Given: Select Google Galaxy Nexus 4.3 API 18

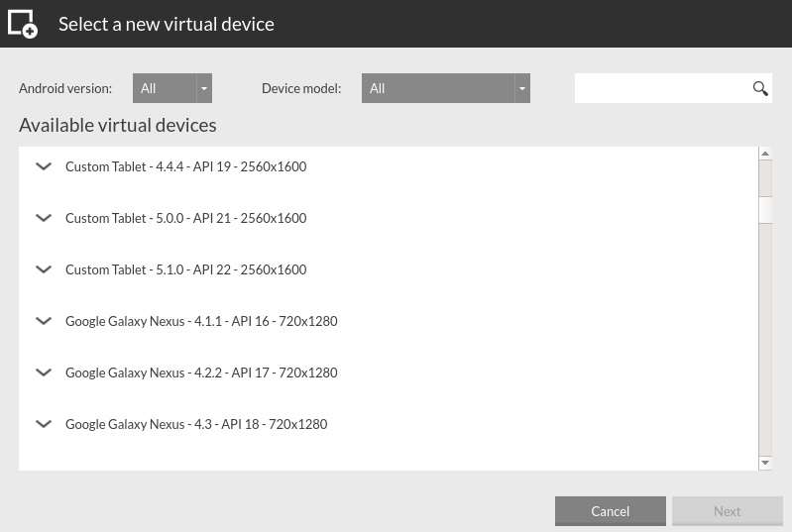Looking at the screenshot, I should (x=196, y=424).
